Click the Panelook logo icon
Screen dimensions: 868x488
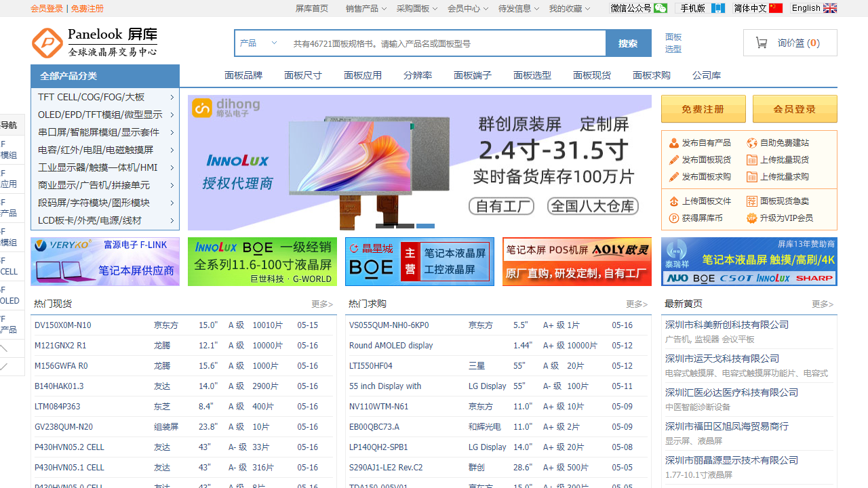pos(47,43)
